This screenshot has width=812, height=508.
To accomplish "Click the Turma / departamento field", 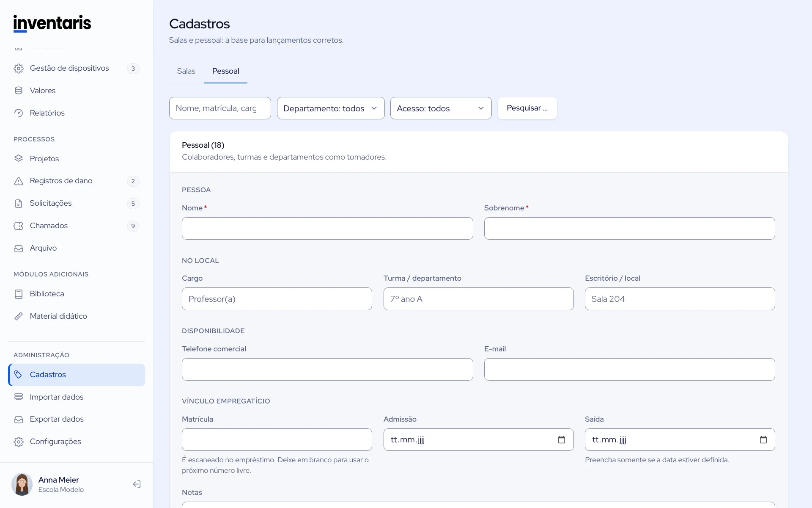I will [x=478, y=299].
